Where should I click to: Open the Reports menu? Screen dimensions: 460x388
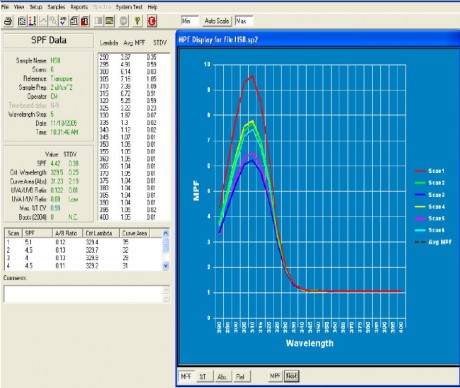(x=79, y=7)
